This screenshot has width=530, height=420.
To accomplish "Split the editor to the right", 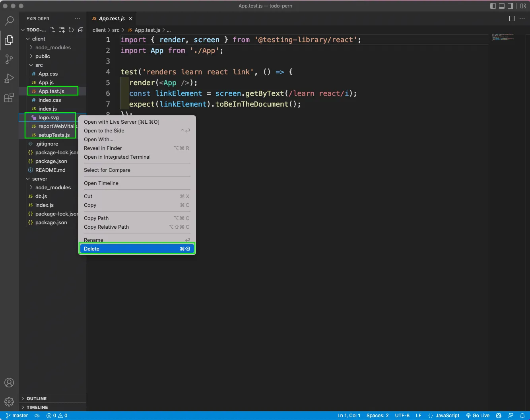I will pos(512,19).
